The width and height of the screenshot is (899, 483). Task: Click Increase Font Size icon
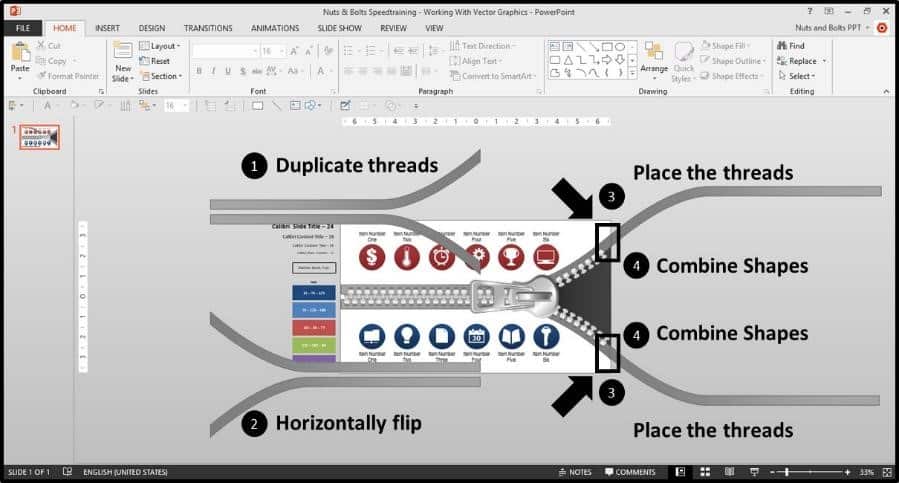(x=294, y=52)
